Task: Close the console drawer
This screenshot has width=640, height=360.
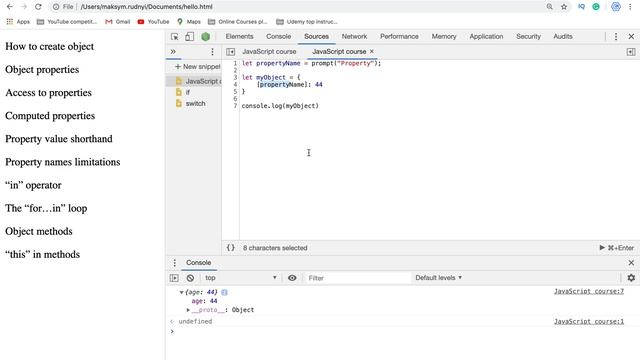Action: click(631, 262)
